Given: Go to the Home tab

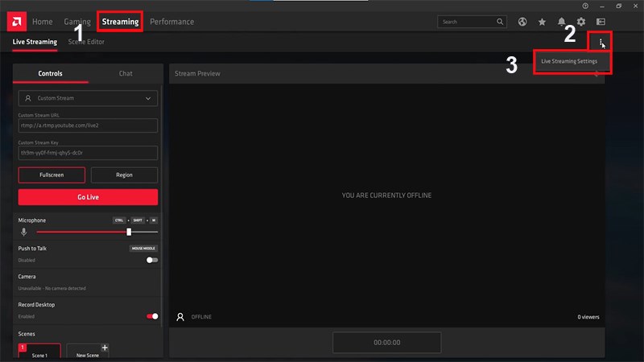Looking at the screenshot, I should point(43,22).
